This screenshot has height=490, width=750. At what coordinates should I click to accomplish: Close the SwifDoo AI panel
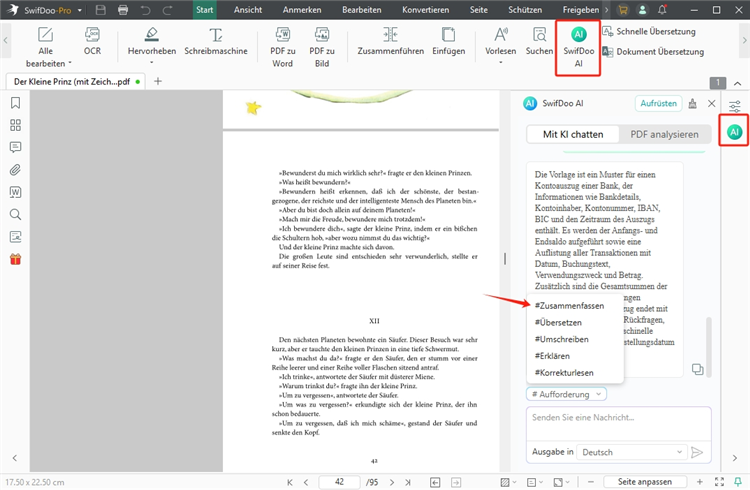(712, 103)
